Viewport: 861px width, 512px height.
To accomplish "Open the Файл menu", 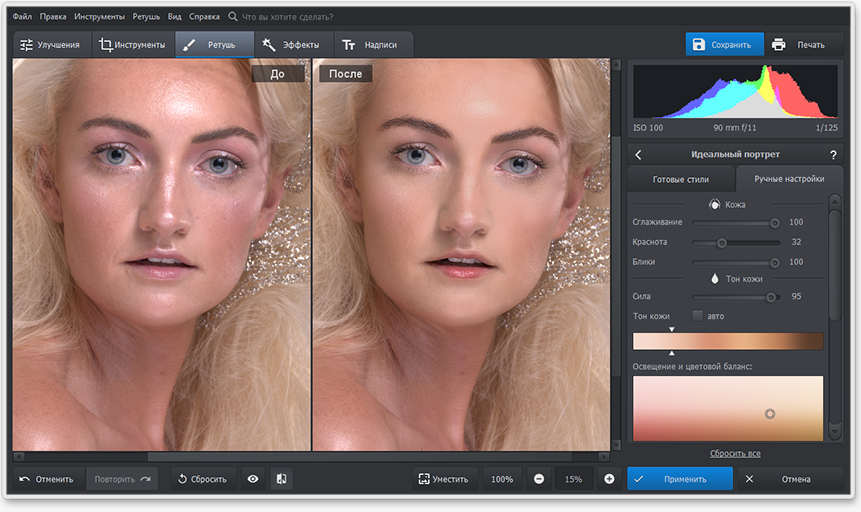I will coord(22,16).
